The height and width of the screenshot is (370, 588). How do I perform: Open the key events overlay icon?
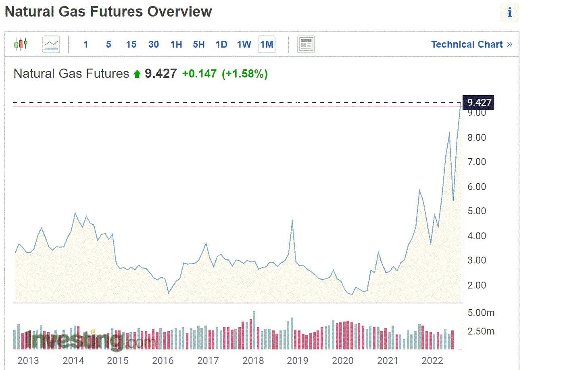coord(306,44)
